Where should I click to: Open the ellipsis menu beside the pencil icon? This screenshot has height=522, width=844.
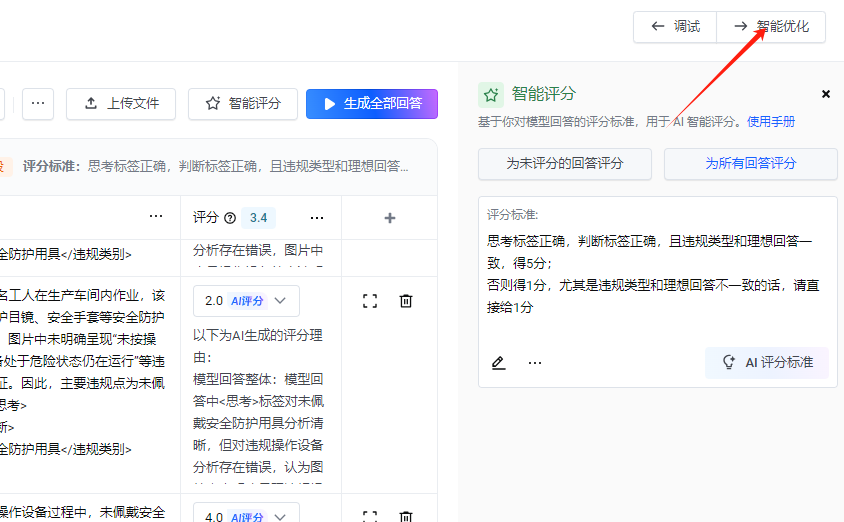click(x=535, y=363)
